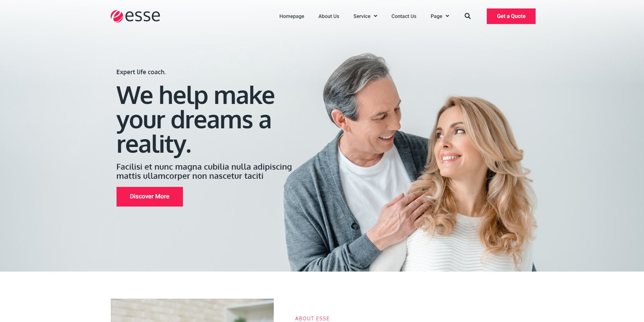This screenshot has height=322, width=644.
Task: Click the Get a Quote button
Action: [x=511, y=16]
